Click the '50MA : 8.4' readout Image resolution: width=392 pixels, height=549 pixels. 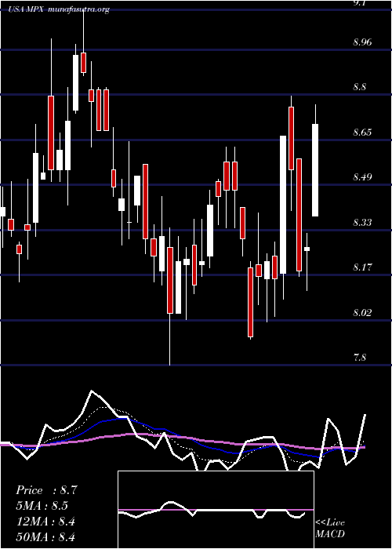click(x=45, y=537)
